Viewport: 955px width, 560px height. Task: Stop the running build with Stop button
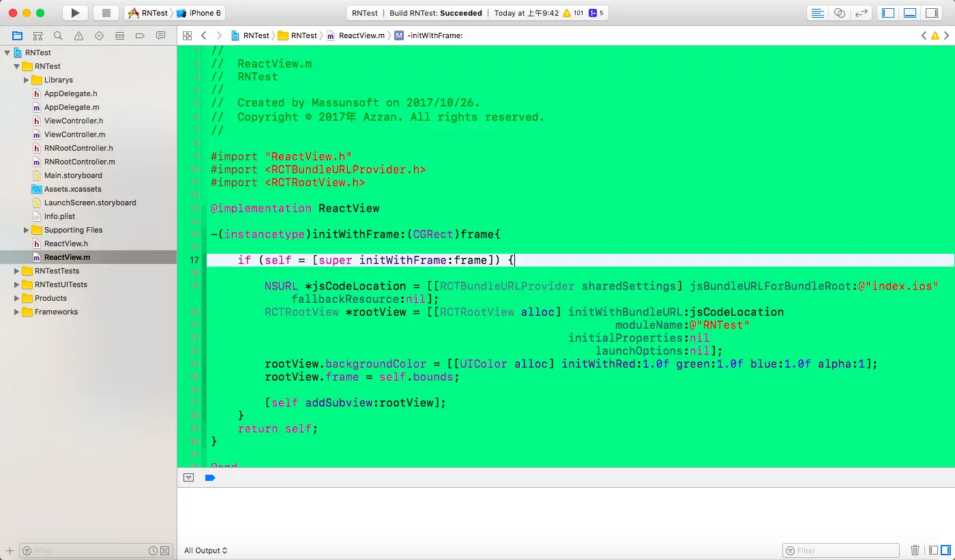pos(106,12)
